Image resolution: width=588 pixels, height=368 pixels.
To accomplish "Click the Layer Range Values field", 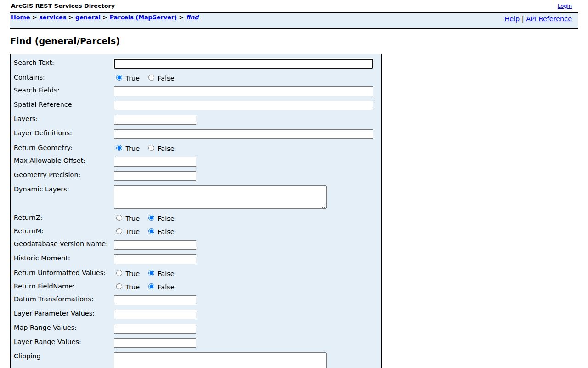I will pos(155,343).
